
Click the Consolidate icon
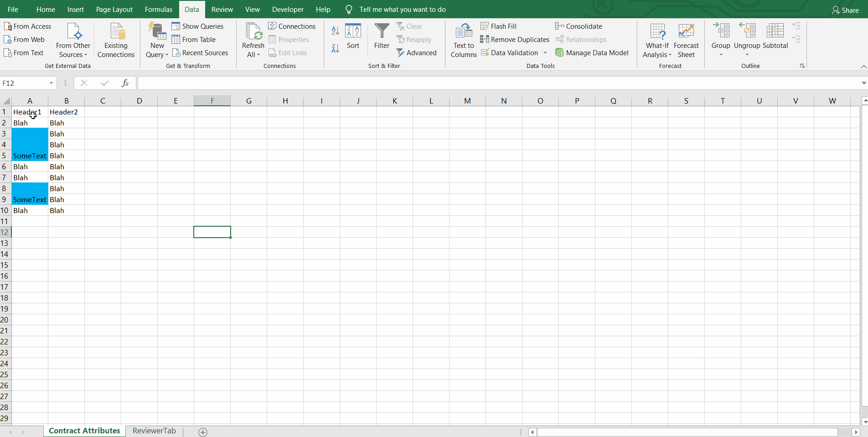(579, 26)
